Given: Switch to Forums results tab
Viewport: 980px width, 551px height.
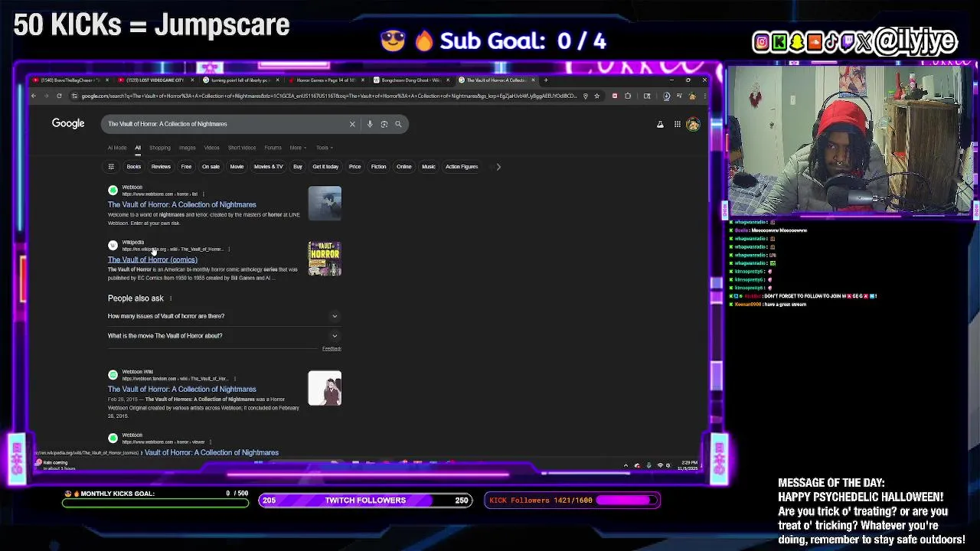Looking at the screenshot, I should 273,148.
